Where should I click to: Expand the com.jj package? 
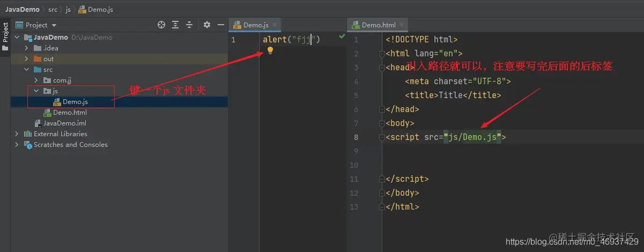(36, 80)
